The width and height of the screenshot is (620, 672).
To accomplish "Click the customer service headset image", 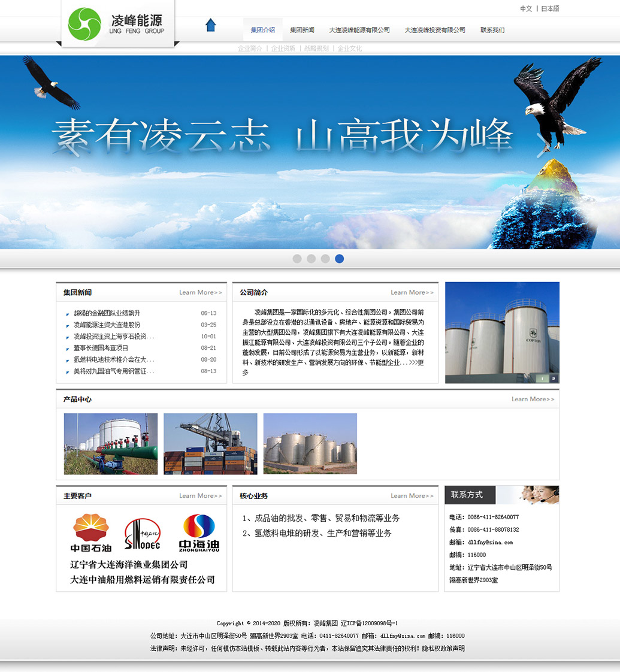I will coord(528,495).
